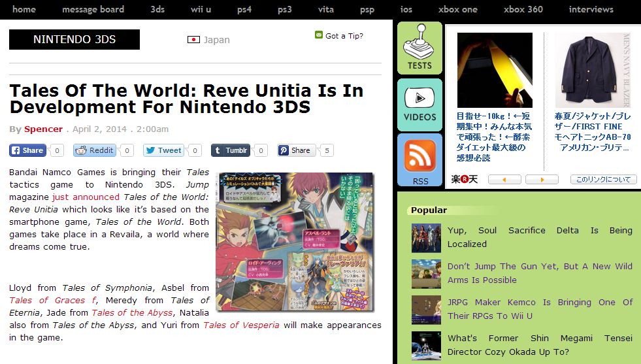Open author Spencer's profile link
The image size is (641, 364).
(43, 129)
